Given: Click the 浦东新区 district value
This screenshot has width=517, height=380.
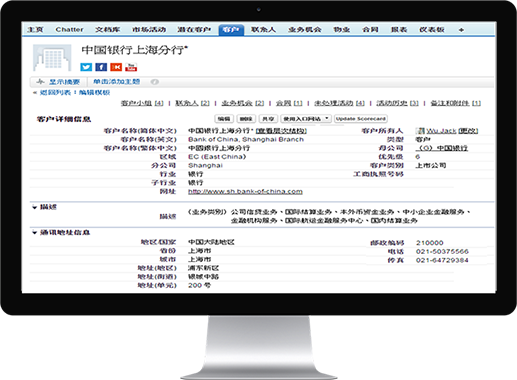Looking at the screenshot, I should point(204,268).
